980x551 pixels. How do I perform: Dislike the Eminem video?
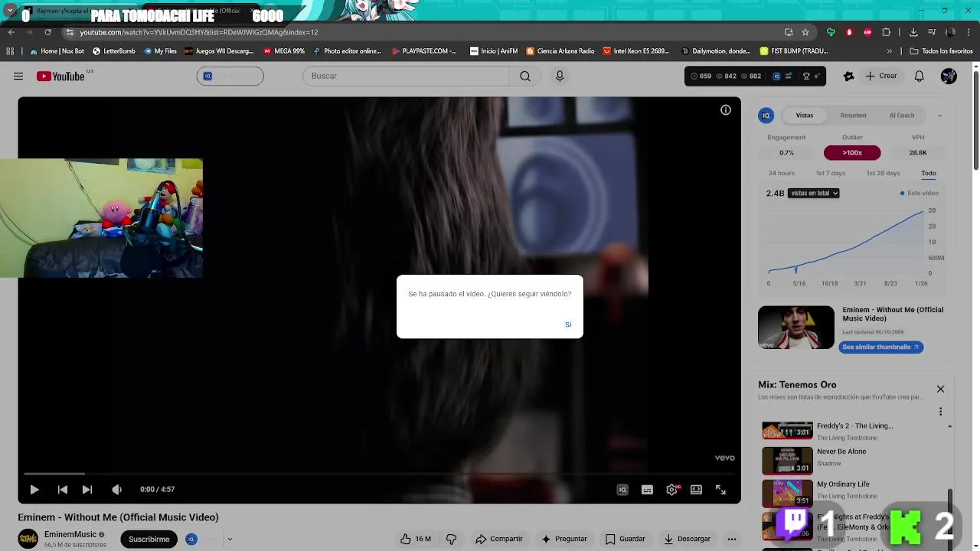[452, 539]
